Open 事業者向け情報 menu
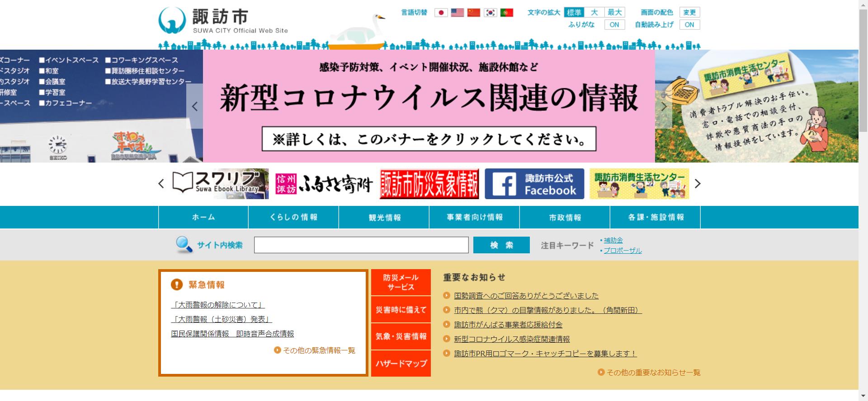868x401 pixels. [x=475, y=217]
